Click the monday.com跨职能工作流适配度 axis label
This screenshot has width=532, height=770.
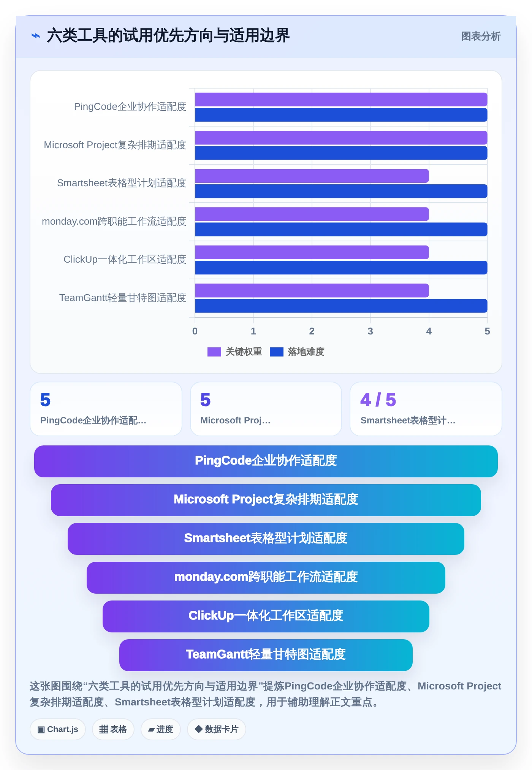tap(114, 222)
